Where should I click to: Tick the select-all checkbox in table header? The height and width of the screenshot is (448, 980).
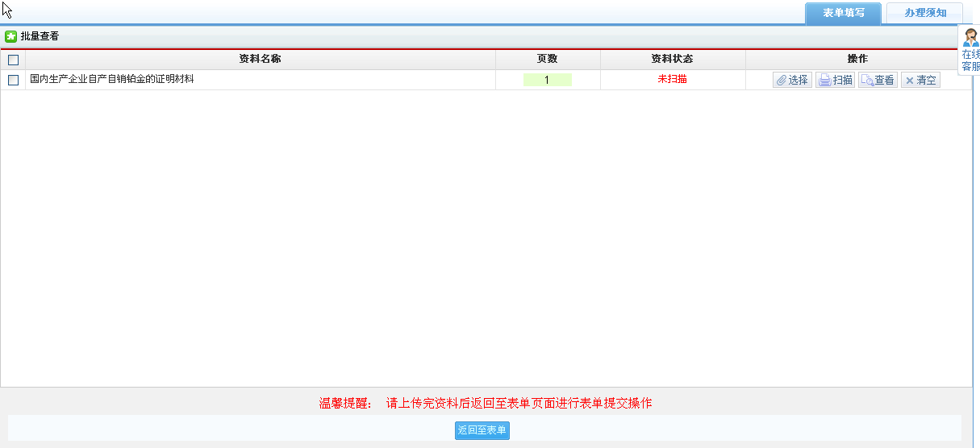[x=13, y=60]
